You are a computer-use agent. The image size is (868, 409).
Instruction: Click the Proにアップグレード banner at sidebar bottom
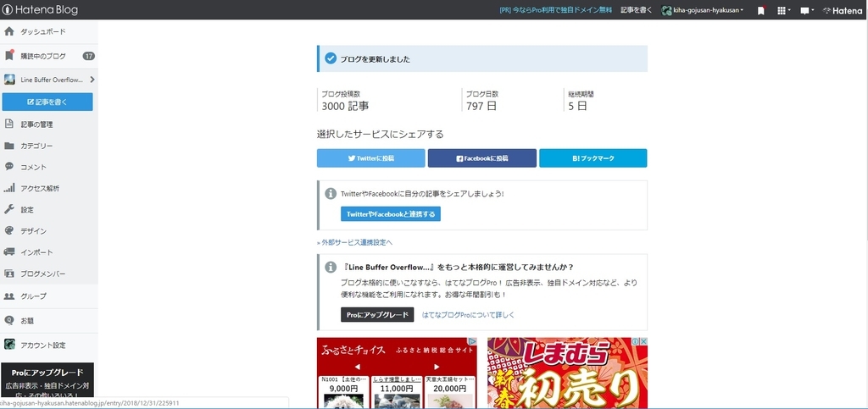click(x=47, y=381)
